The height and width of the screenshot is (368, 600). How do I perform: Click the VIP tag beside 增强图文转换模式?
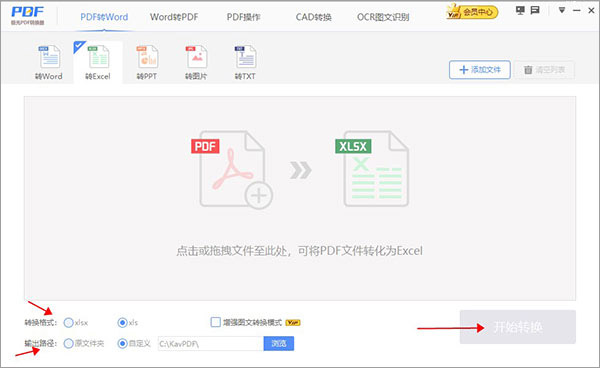tap(293, 322)
